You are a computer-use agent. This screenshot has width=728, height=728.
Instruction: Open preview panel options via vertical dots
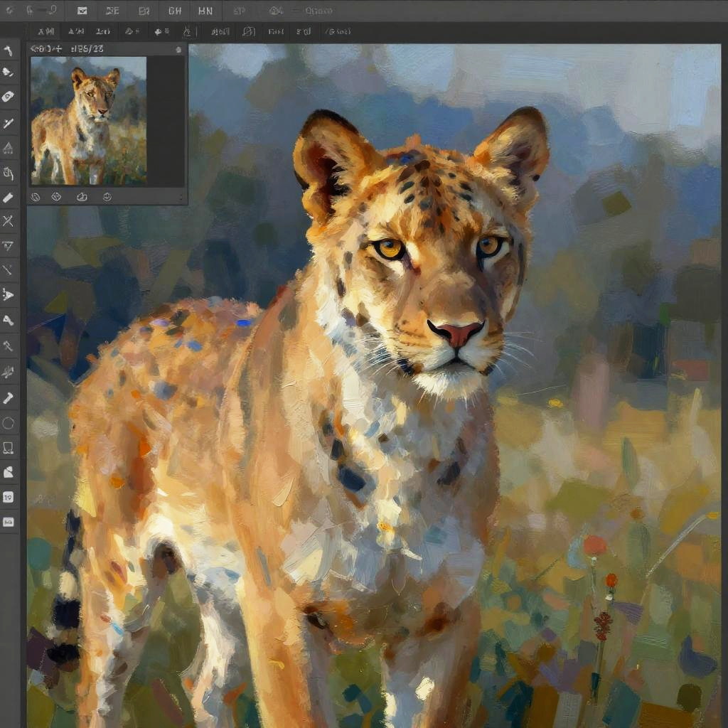[x=181, y=197]
